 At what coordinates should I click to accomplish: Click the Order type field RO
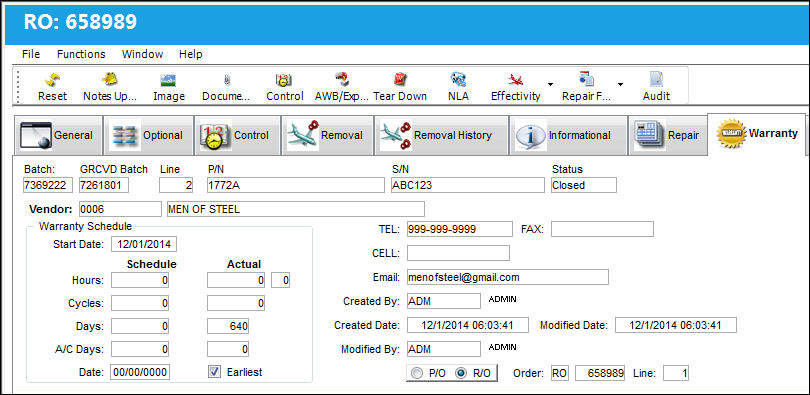pos(559,373)
